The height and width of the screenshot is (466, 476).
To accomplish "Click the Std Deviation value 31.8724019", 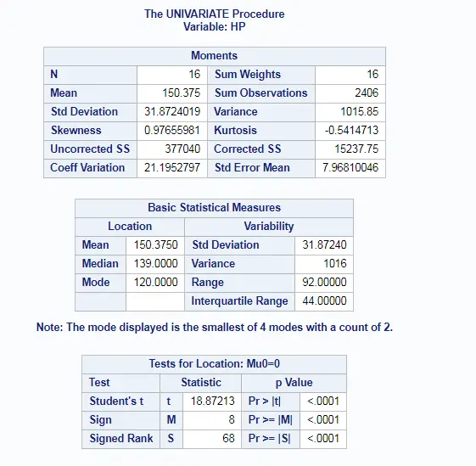I will point(172,111).
